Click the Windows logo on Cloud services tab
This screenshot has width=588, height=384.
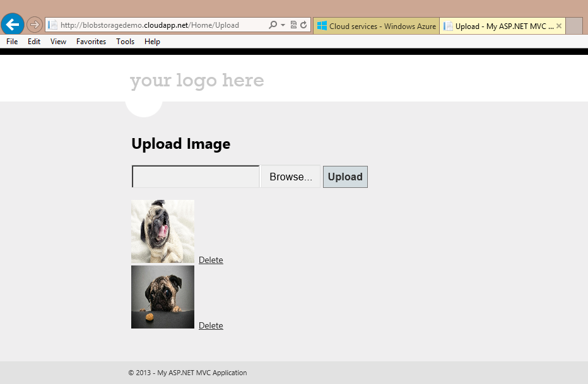point(322,26)
